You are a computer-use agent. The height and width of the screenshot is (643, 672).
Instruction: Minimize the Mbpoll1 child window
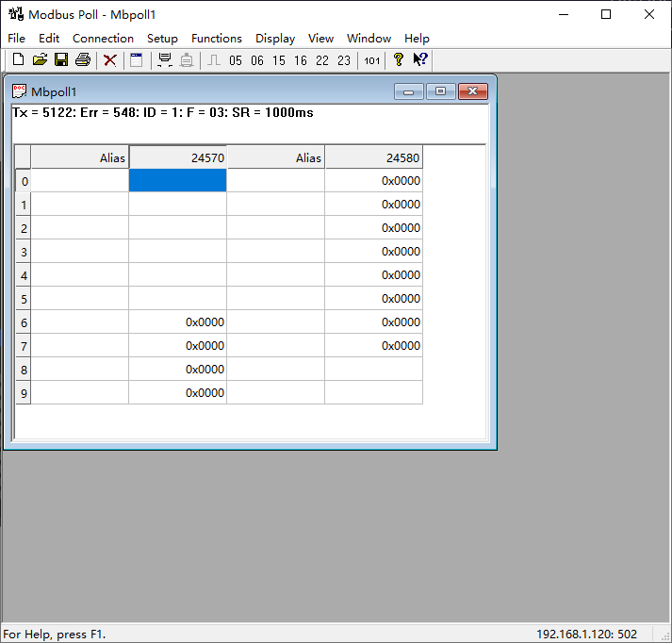point(409,91)
